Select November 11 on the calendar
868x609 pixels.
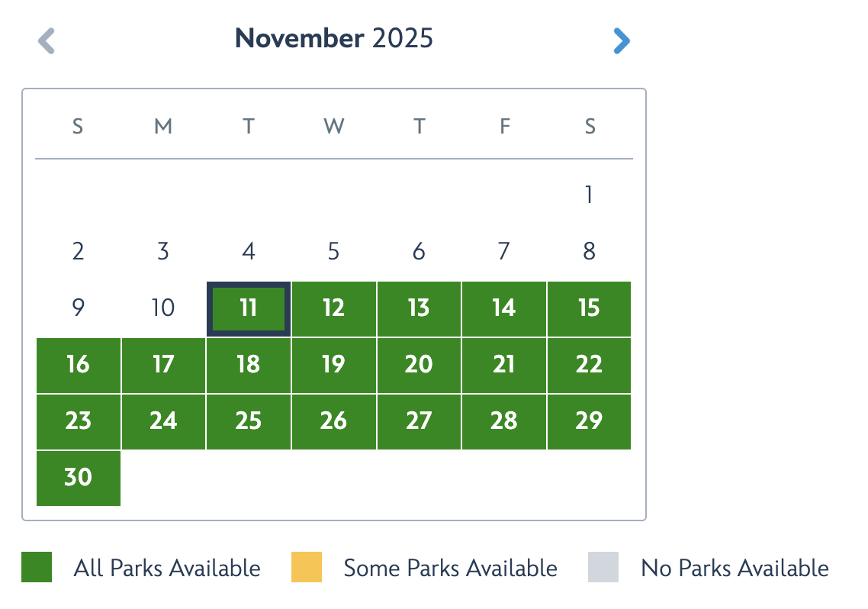point(248,308)
